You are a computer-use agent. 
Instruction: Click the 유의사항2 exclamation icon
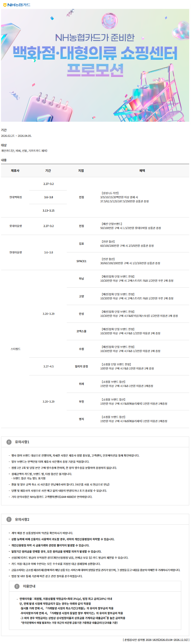pos(9,519)
